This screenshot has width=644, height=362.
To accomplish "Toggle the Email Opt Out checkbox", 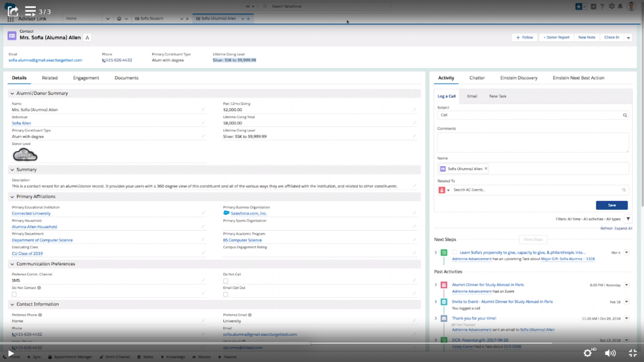I will (x=226, y=294).
